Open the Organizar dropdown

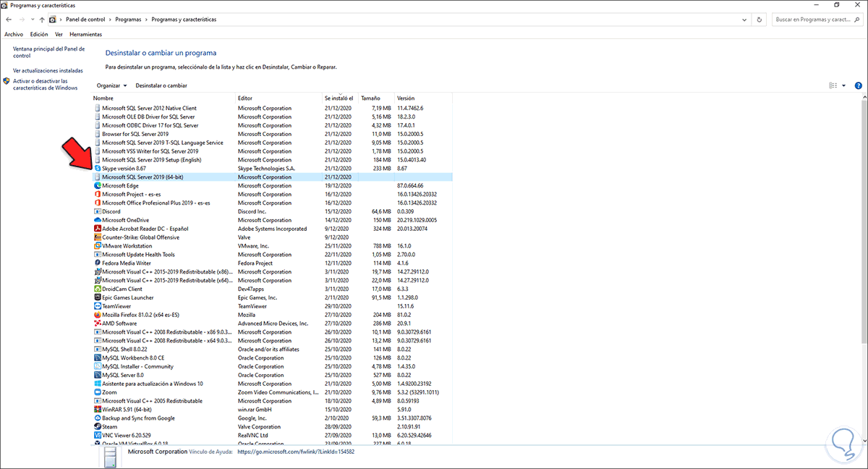pyautogui.click(x=111, y=85)
